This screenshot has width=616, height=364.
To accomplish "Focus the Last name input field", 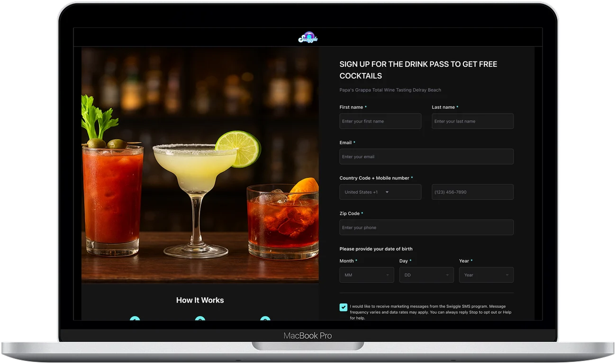I will click(472, 121).
